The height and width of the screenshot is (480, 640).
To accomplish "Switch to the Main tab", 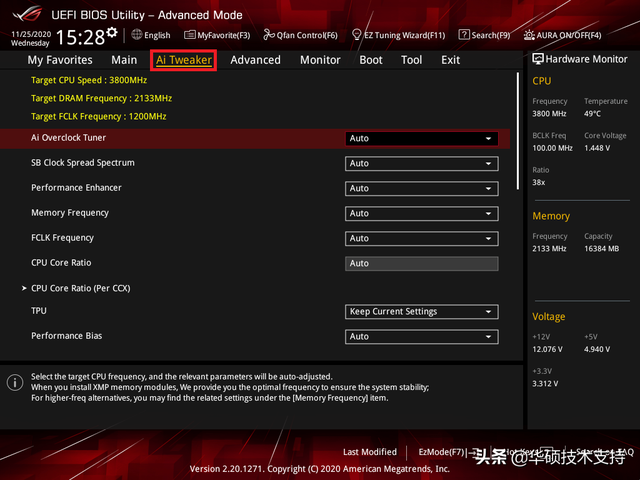I will pyautogui.click(x=124, y=60).
